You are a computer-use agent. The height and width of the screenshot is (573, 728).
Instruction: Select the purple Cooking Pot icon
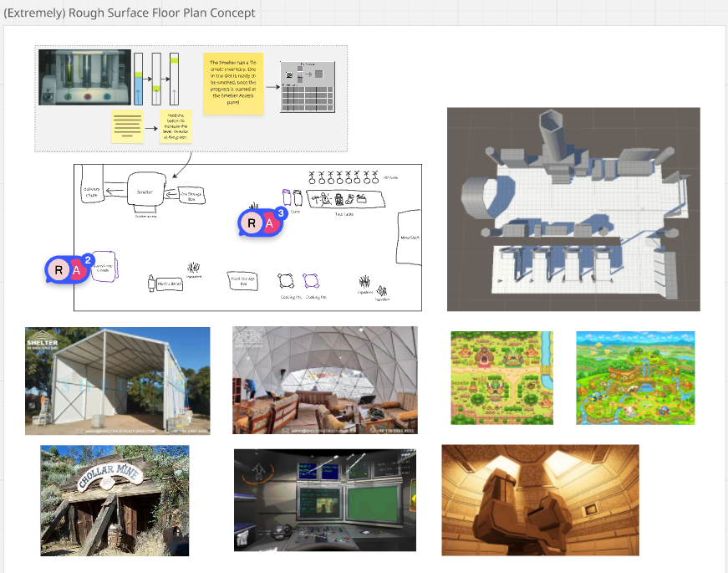pyautogui.click(x=311, y=280)
